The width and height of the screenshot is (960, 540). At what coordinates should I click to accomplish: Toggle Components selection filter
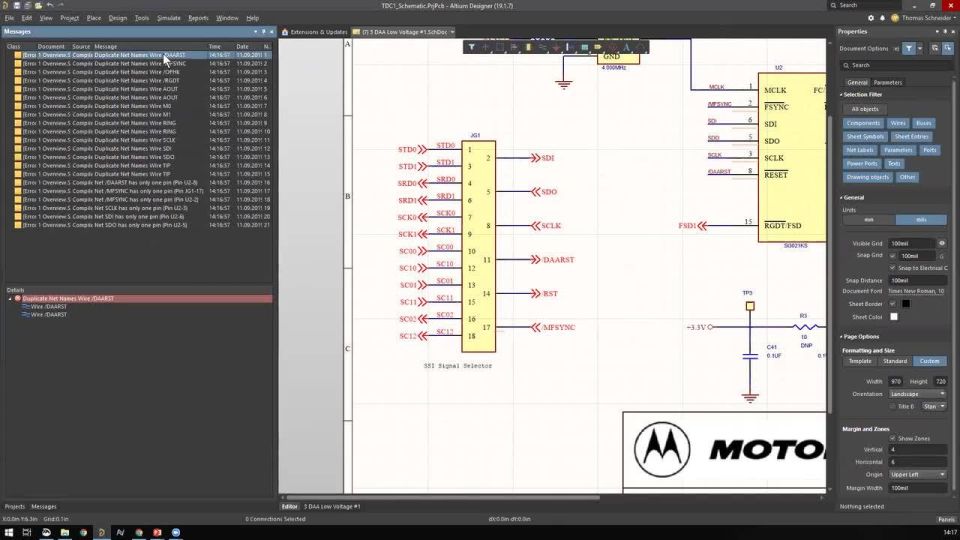pyautogui.click(x=863, y=123)
